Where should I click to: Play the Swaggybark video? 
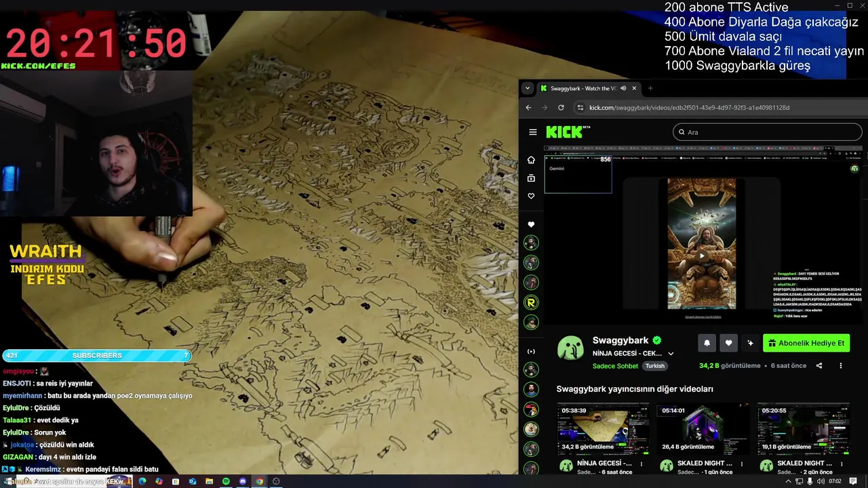pyautogui.click(x=702, y=256)
